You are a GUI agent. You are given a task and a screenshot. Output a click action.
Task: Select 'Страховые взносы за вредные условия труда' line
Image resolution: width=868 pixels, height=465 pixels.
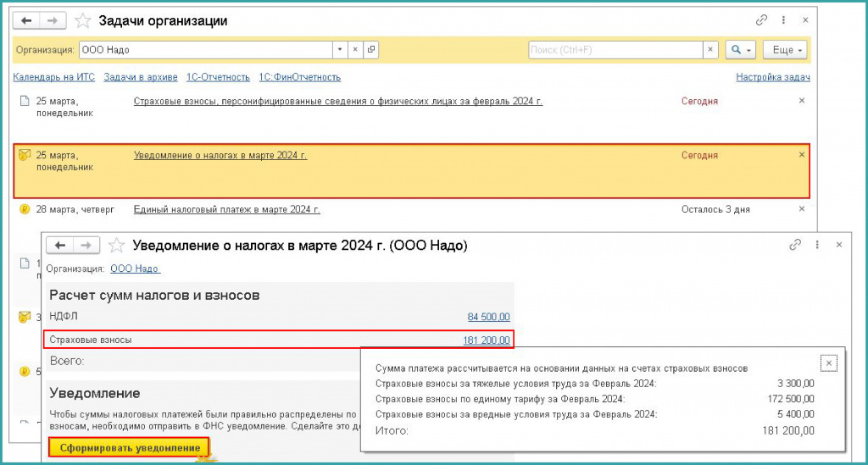(x=516, y=414)
